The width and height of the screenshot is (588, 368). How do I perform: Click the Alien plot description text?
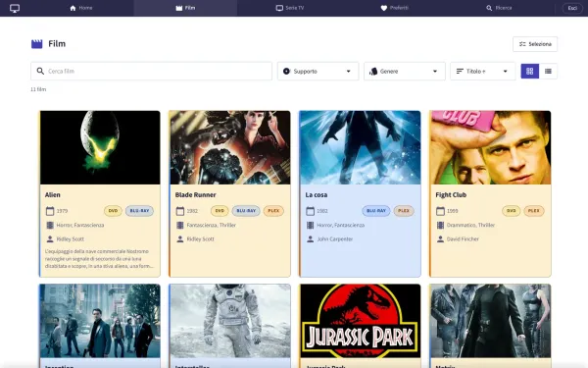click(x=99, y=258)
